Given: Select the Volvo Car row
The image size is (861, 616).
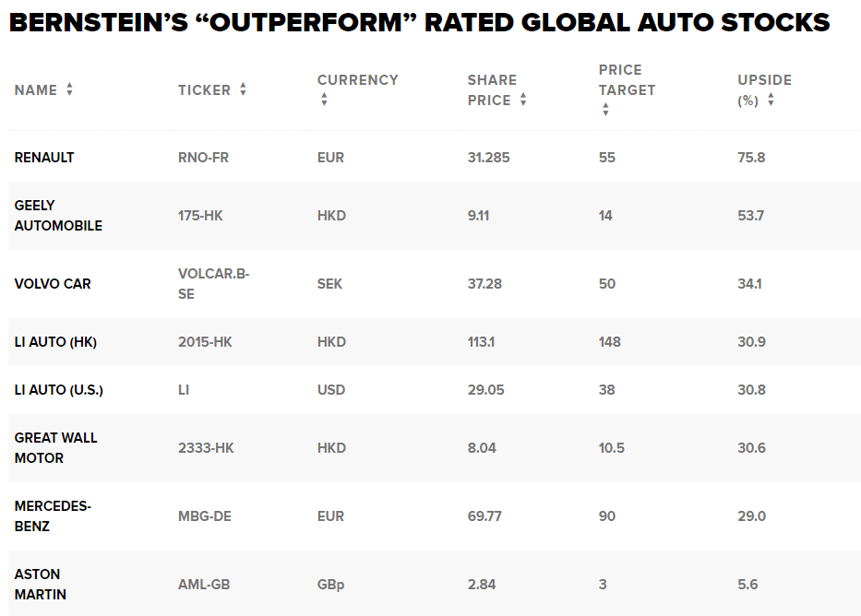Looking at the screenshot, I should tap(434, 284).
